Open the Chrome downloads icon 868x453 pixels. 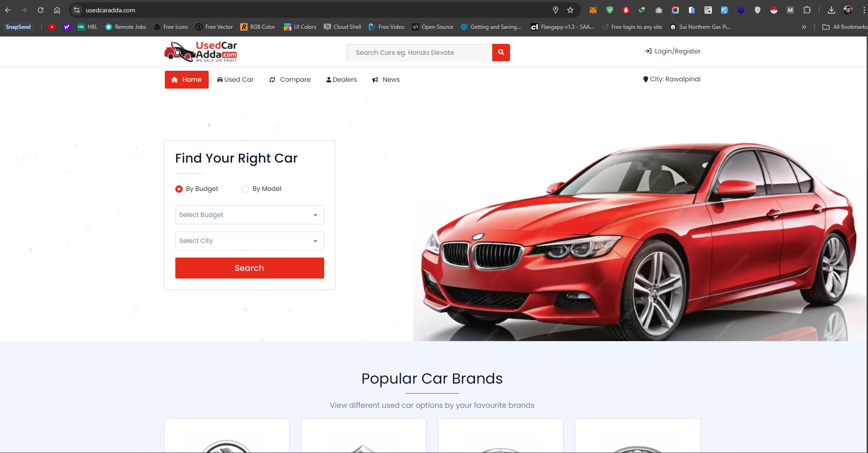coord(831,10)
